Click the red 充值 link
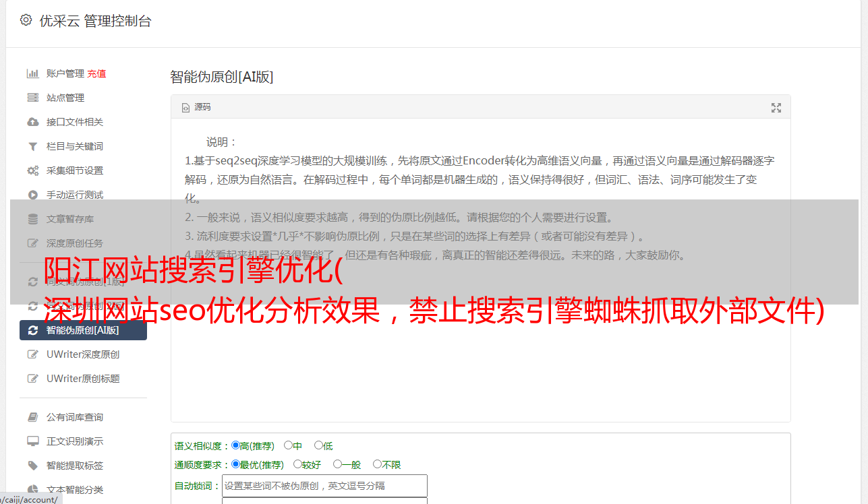This screenshot has height=504, width=868. pyautogui.click(x=96, y=73)
